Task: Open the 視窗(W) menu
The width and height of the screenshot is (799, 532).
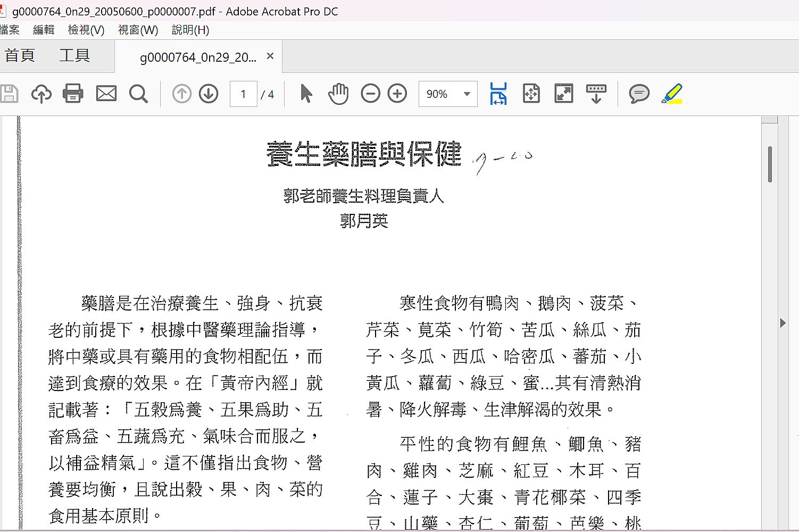Action: coord(138,30)
